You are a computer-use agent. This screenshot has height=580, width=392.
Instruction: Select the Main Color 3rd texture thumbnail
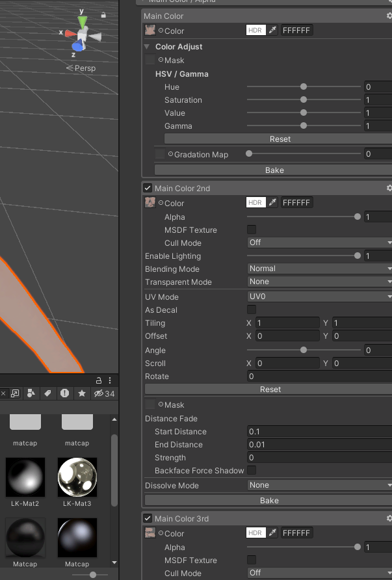pyautogui.click(x=150, y=533)
